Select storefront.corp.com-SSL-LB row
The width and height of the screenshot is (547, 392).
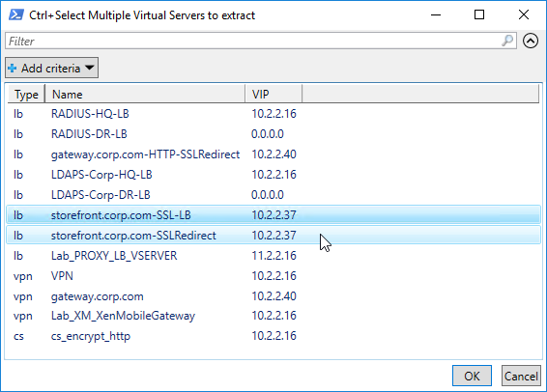tap(273, 215)
